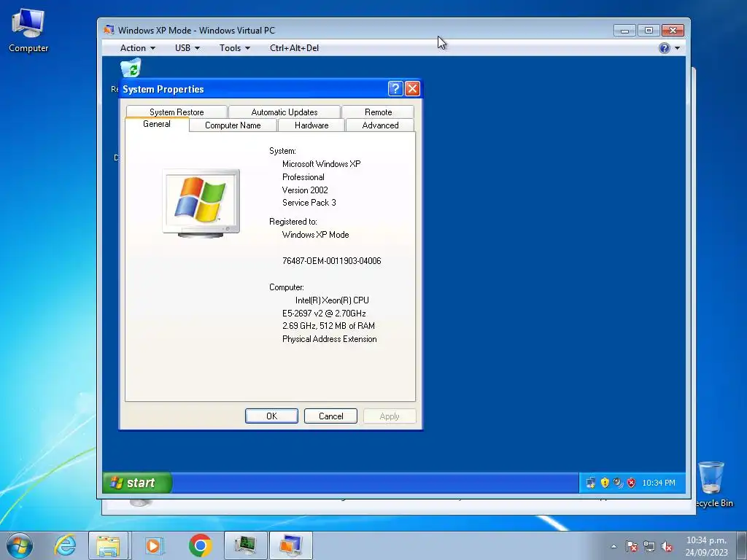Click the Windows XP logo image
Screen dimensions: 747x560
pyautogui.click(x=201, y=203)
